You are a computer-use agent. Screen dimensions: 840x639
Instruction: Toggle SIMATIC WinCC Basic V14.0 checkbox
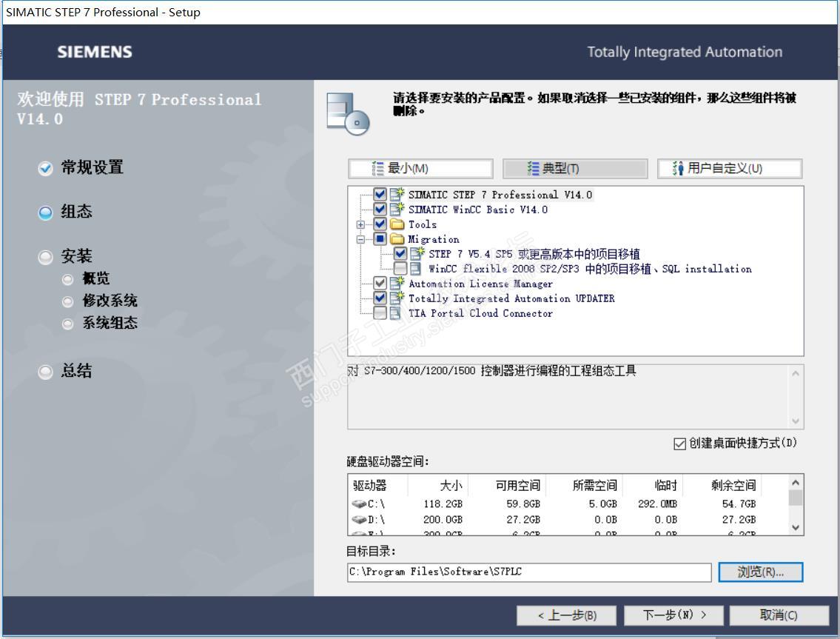pyautogui.click(x=380, y=209)
